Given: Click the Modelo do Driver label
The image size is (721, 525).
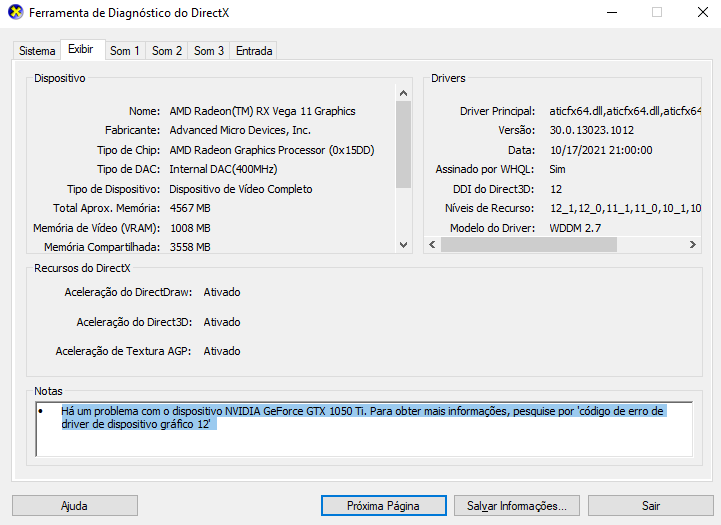Looking at the screenshot, I should point(492,228).
